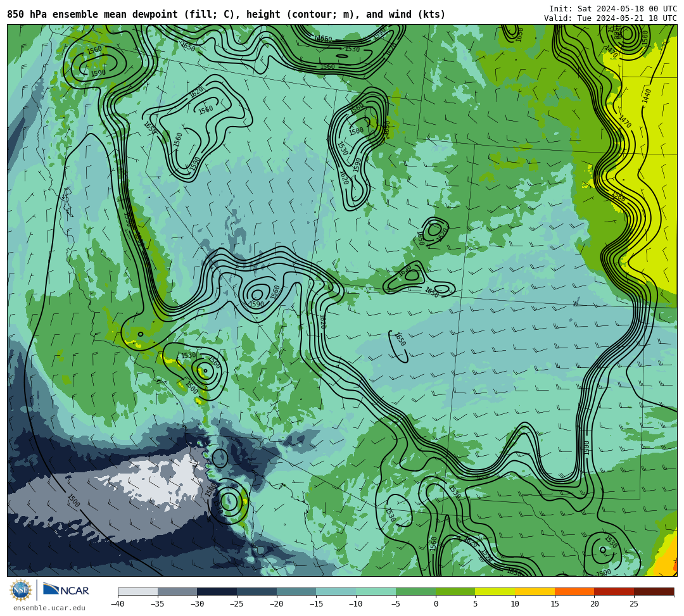Pick the olive green 0 to 5 swatch
The height and width of the screenshot is (616, 684).
click(x=455, y=591)
